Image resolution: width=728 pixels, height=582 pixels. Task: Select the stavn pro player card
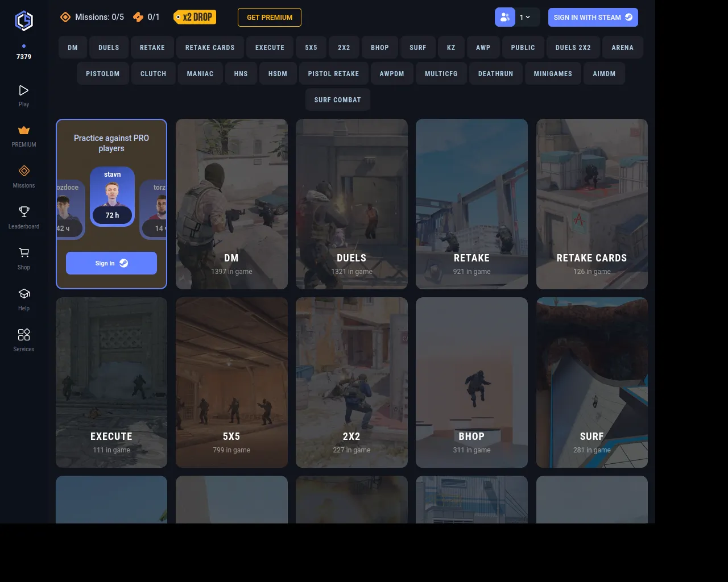tap(112, 196)
